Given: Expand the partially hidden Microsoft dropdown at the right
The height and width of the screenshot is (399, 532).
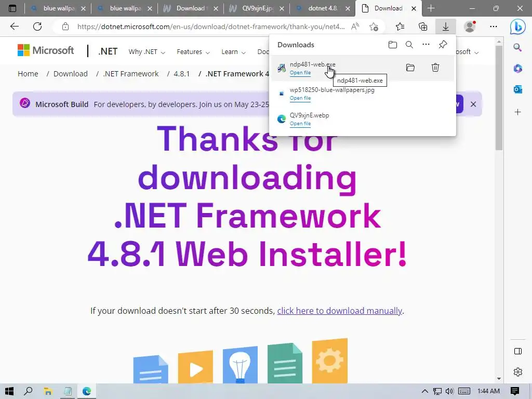Looking at the screenshot, I should (x=468, y=52).
